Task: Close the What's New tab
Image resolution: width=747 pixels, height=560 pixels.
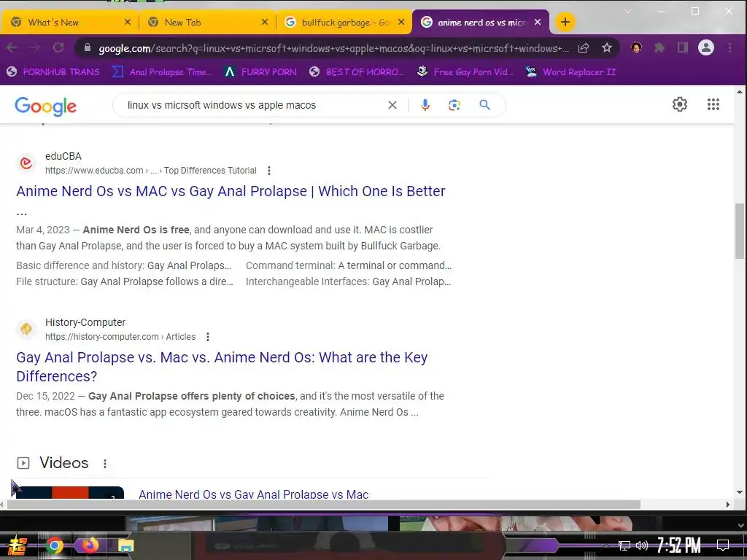Action: pos(127,22)
